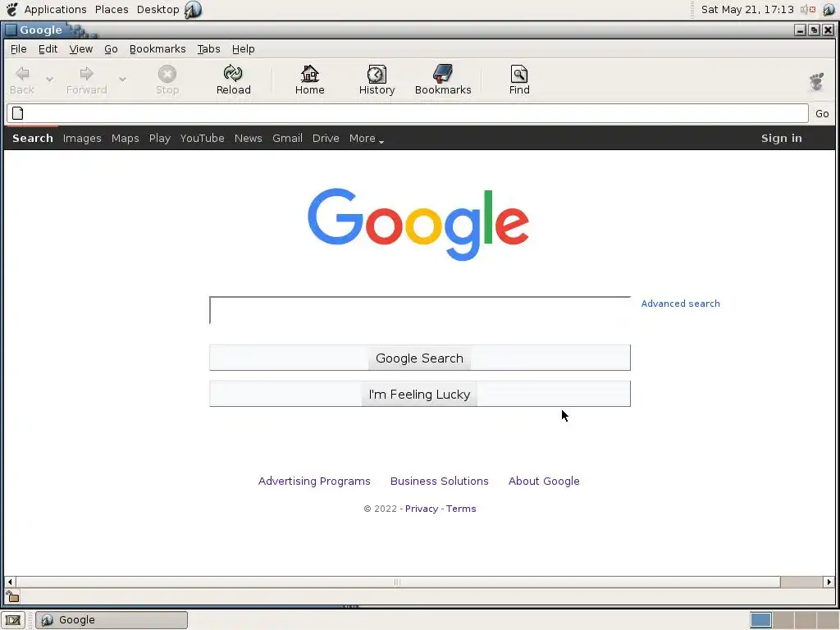
Task: Open the Go menu
Action: tap(111, 48)
